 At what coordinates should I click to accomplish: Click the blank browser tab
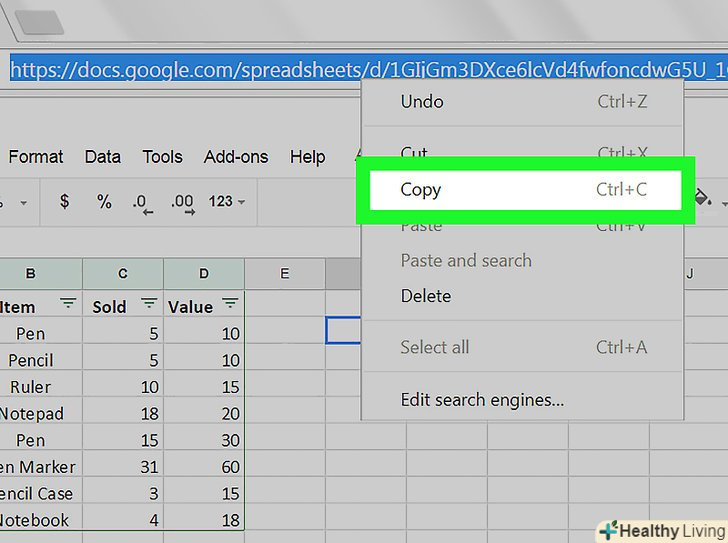[39, 22]
